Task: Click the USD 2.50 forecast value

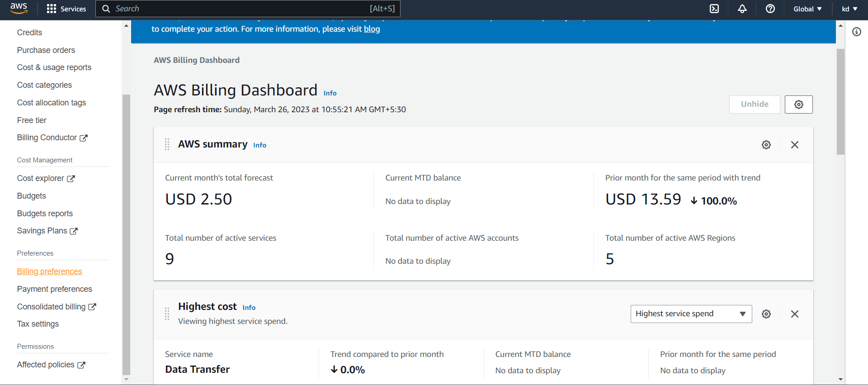Action: [x=198, y=200]
